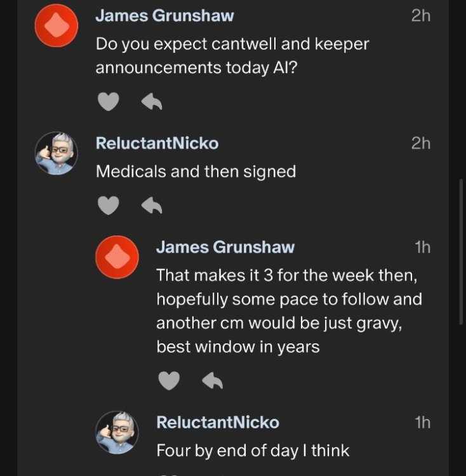The height and width of the screenshot is (476, 466).
Task: Reply to the cantwell and keeper question
Action: (151, 102)
